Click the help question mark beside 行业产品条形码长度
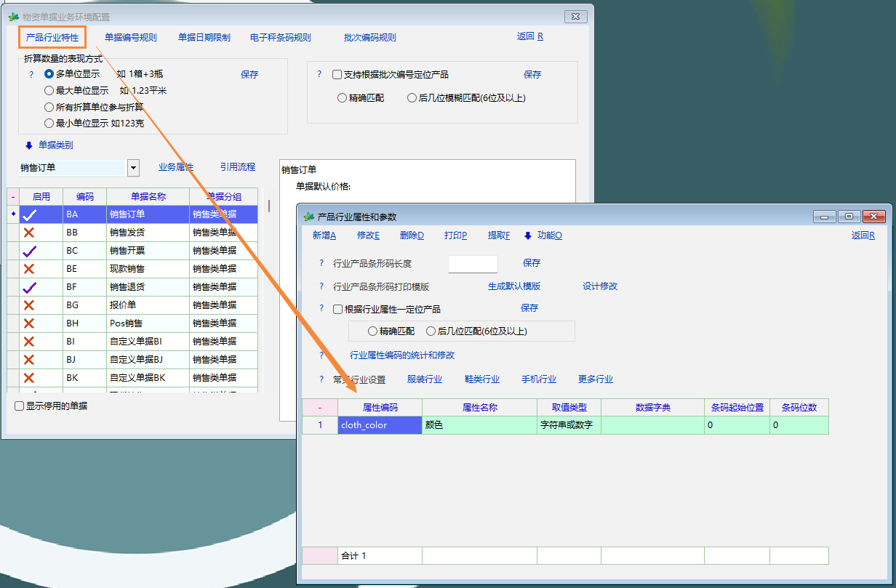Viewport: 896px width, 588px height. click(x=321, y=263)
